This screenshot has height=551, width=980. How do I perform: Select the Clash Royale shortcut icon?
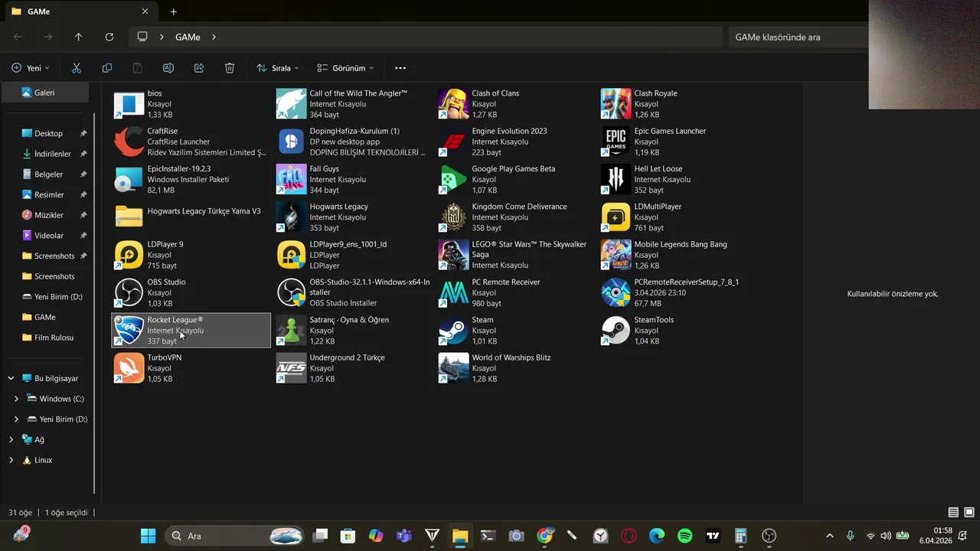616,104
